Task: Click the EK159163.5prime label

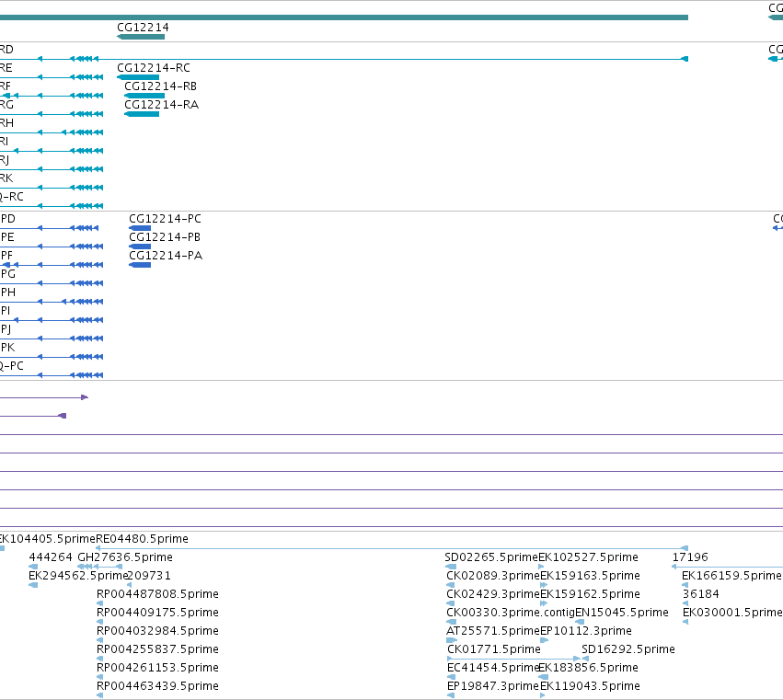Action: coord(591,576)
